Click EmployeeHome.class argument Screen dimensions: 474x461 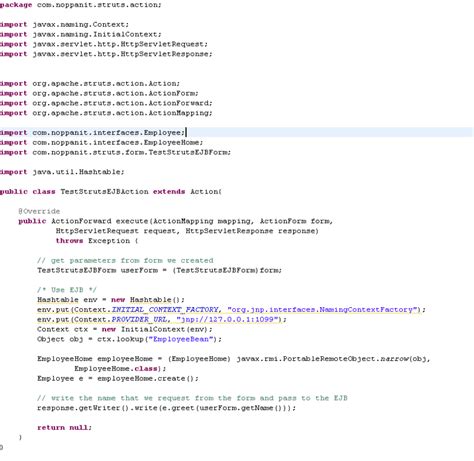(116, 369)
